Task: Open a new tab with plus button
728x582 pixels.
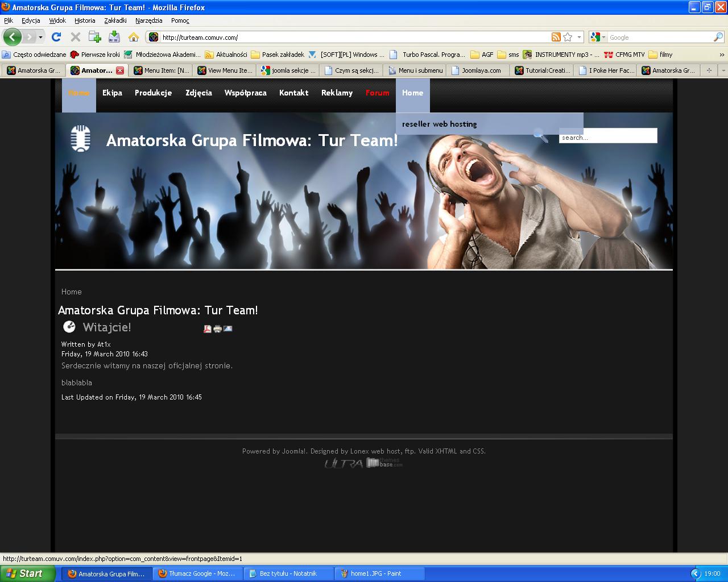Action: [x=709, y=70]
